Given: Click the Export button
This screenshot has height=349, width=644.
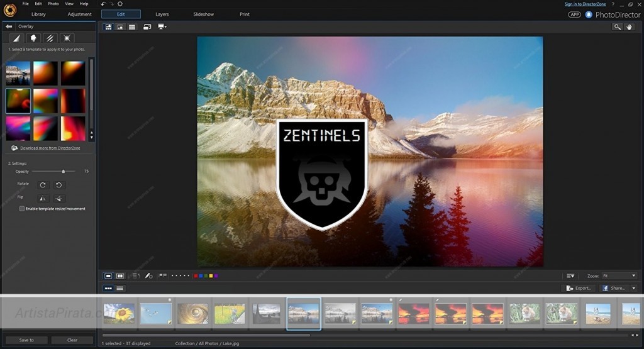Looking at the screenshot, I should click(x=578, y=288).
